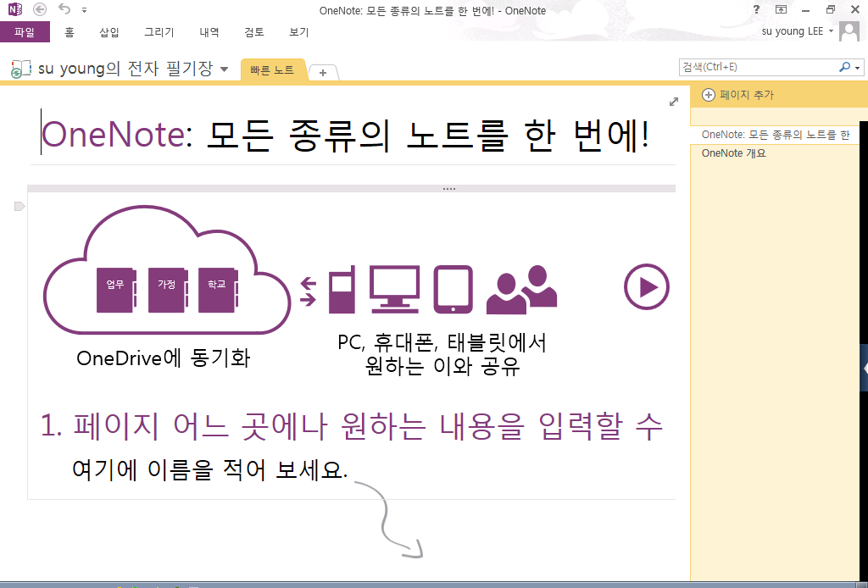This screenshot has width=868, height=588.
Task: Open the search scope dropdown arrow
Action: [x=858, y=68]
